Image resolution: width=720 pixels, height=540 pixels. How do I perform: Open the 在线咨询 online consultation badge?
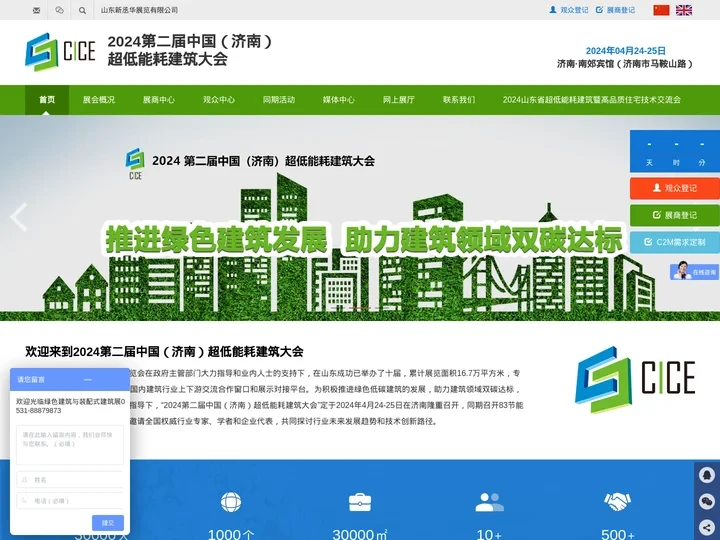click(x=694, y=271)
